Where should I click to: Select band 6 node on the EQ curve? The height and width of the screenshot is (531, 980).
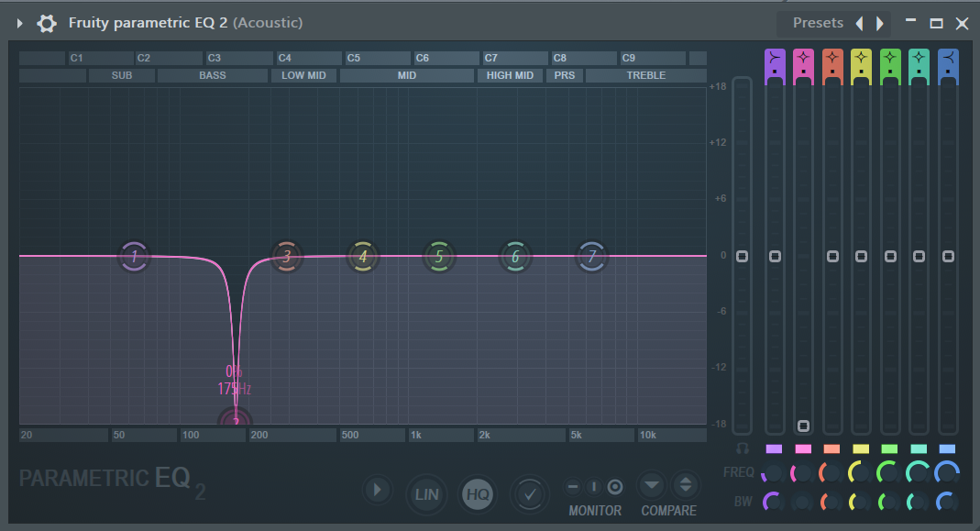515,256
